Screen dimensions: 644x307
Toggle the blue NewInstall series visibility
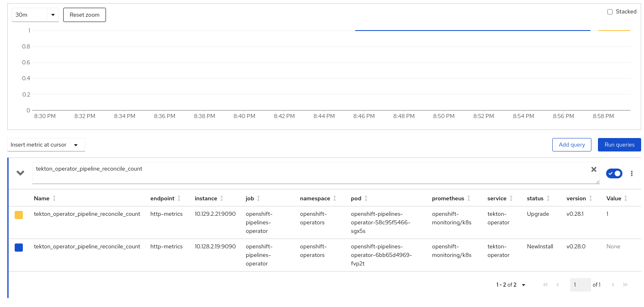(19, 248)
